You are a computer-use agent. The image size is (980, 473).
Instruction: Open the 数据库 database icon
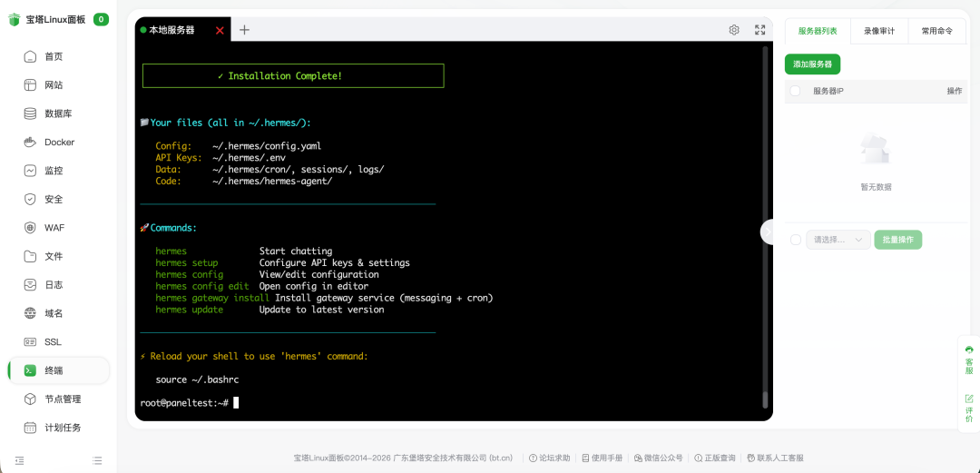pyautogui.click(x=30, y=113)
